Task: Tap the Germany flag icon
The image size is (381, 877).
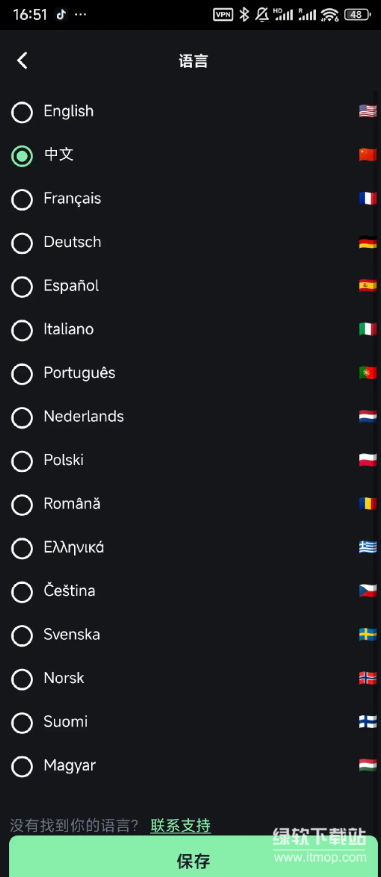Action: 368,242
